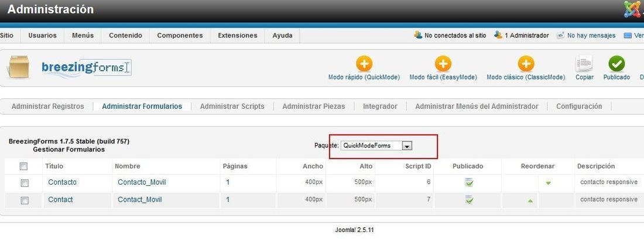Click the No hay mensajes link
Image resolution: width=644 pixels, height=239 pixels.
[x=591, y=36]
